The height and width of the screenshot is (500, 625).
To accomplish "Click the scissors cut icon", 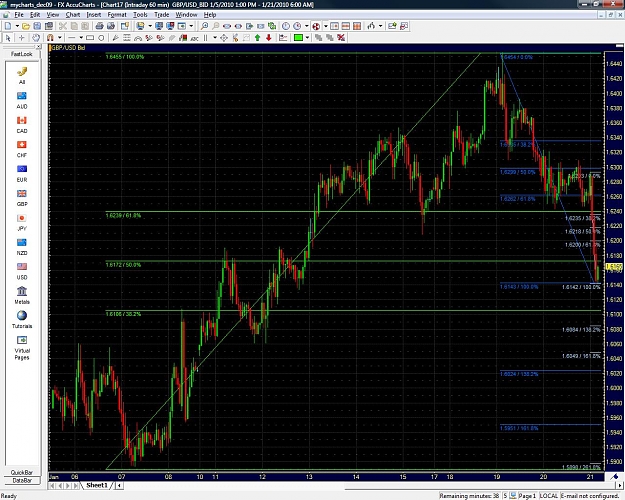I will pyautogui.click(x=63, y=26).
